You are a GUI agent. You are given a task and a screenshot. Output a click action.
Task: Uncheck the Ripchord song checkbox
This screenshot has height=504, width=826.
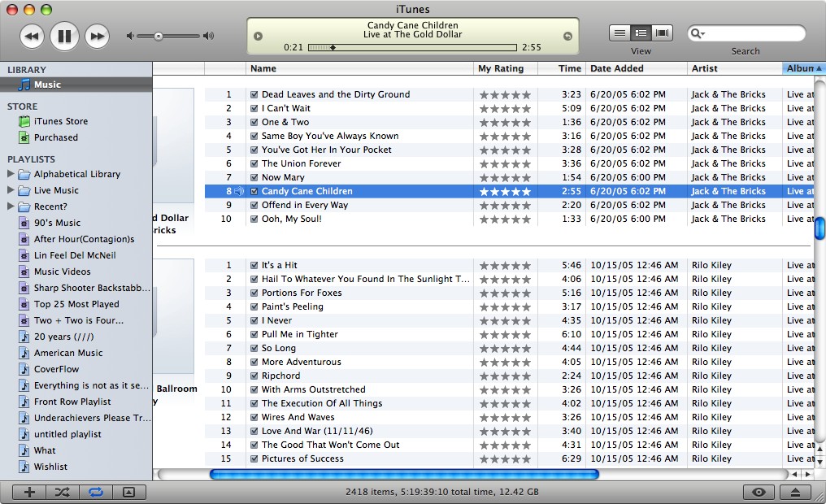coord(254,376)
